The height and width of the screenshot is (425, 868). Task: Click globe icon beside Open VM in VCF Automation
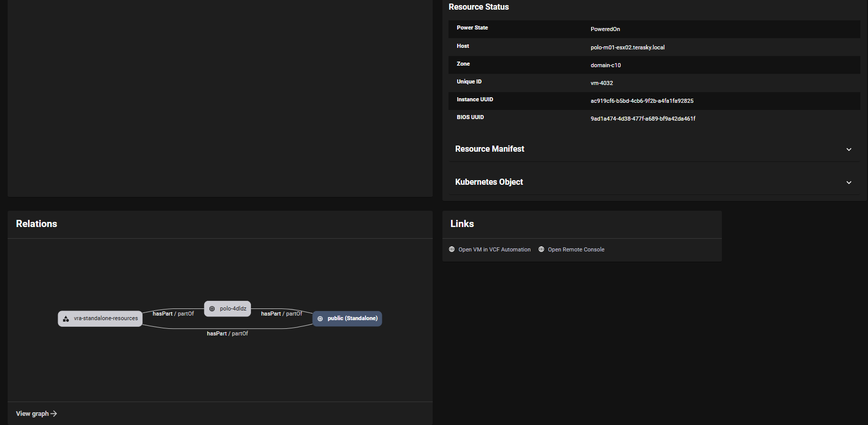452,249
